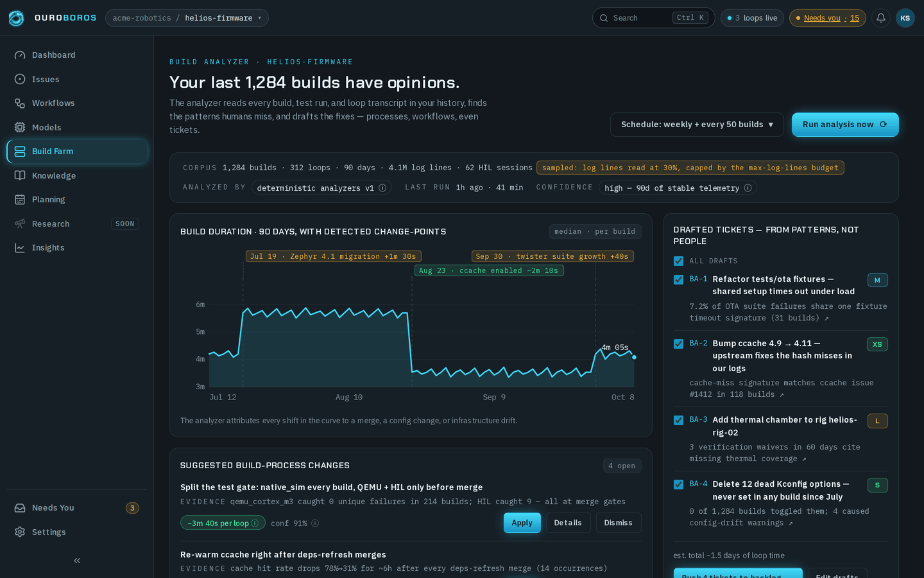The image size is (924, 578).
Task: Apply the split test gate suggestion
Action: click(x=522, y=523)
